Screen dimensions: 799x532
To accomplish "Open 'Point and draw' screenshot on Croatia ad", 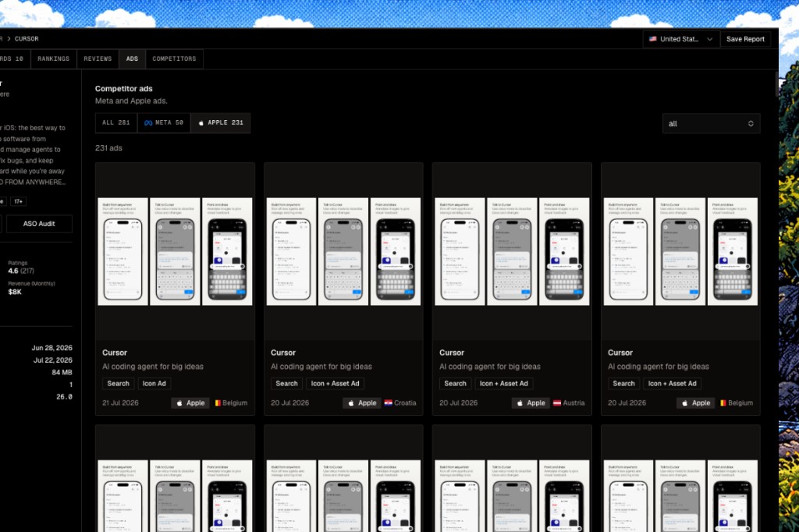I will [x=396, y=252].
